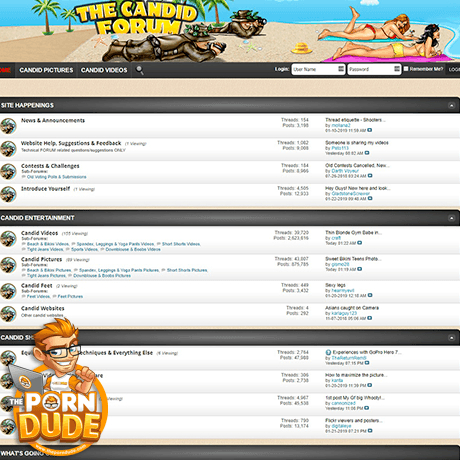
Task: Click the Candid Pictures forum status icon
Action: [8, 265]
